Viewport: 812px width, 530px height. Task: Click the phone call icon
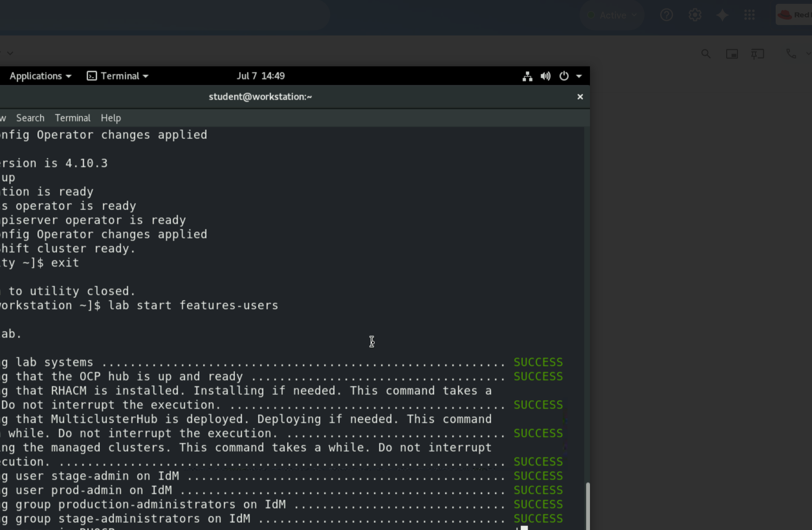pos(791,54)
